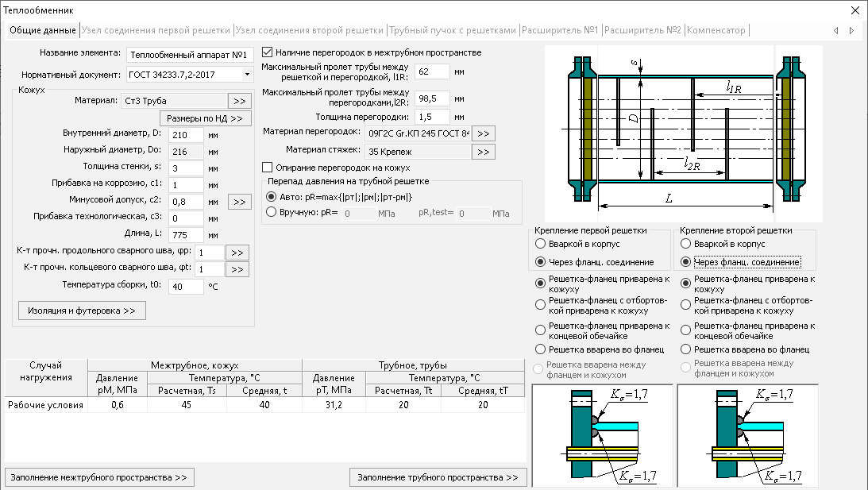The image size is (868, 490).
Task: Select Вваркой в корпус for first решетка
Action: pos(540,244)
